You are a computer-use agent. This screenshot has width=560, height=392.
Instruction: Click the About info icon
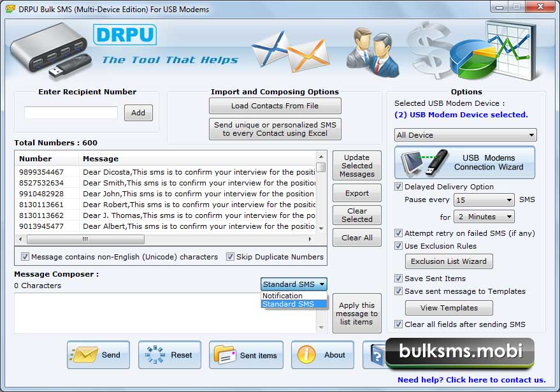[x=306, y=354]
